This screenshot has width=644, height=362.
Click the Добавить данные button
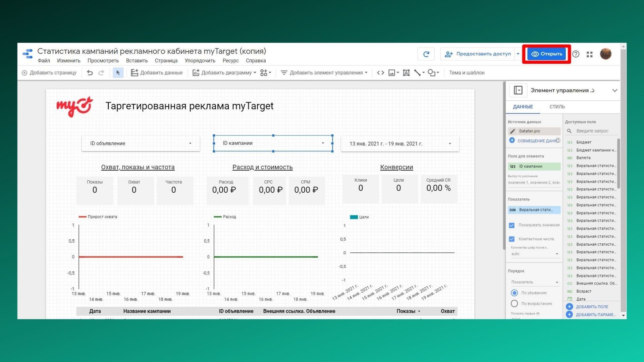coord(157,72)
